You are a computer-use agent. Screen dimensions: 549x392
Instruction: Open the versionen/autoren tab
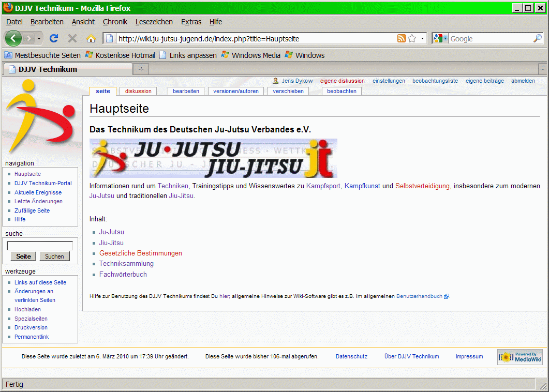[x=236, y=91]
